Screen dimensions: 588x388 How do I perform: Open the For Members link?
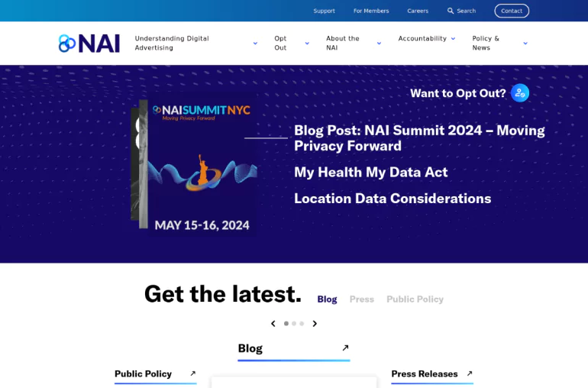(371, 11)
